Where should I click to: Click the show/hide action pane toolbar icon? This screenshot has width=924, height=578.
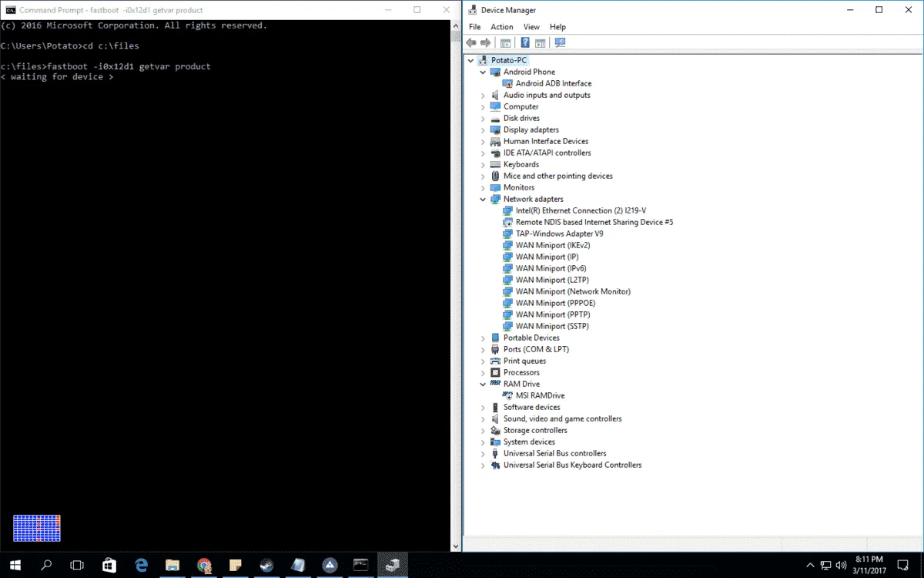[541, 43]
